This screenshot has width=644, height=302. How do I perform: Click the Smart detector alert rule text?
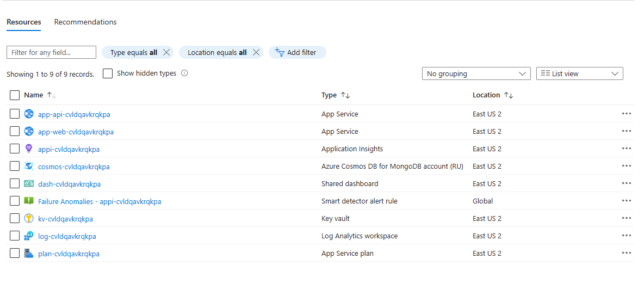pyautogui.click(x=360, y=201)
